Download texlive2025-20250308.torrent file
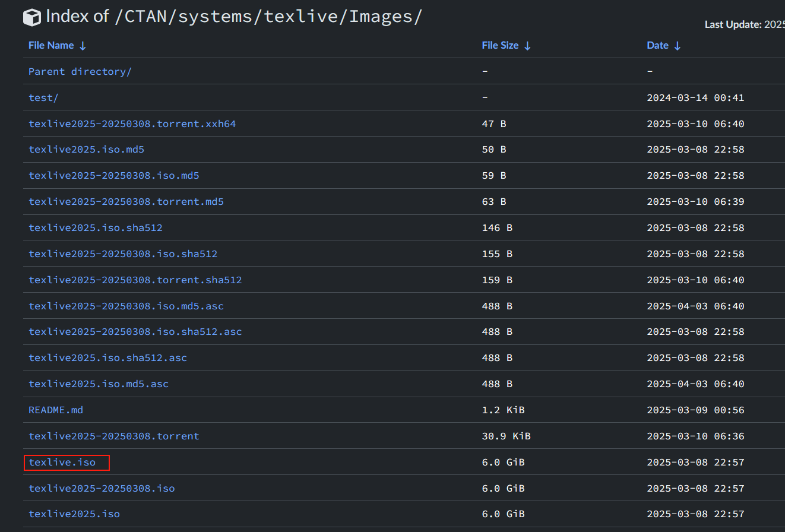 tap(114, 436)
